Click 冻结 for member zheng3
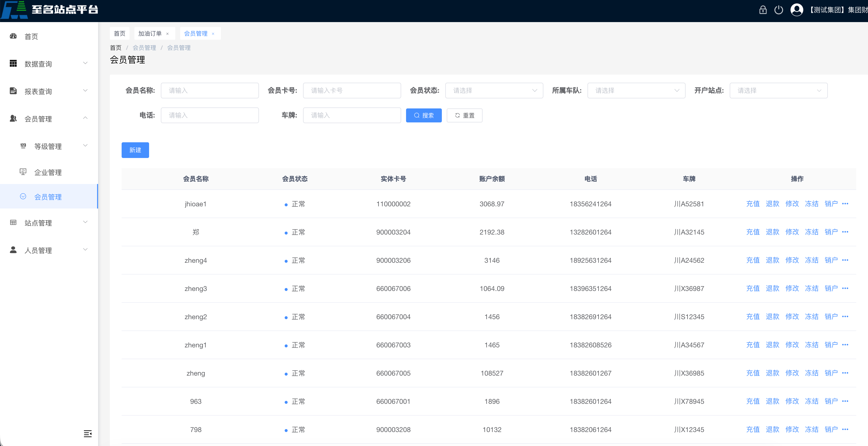The image size is (868, 446). (811, 288)
